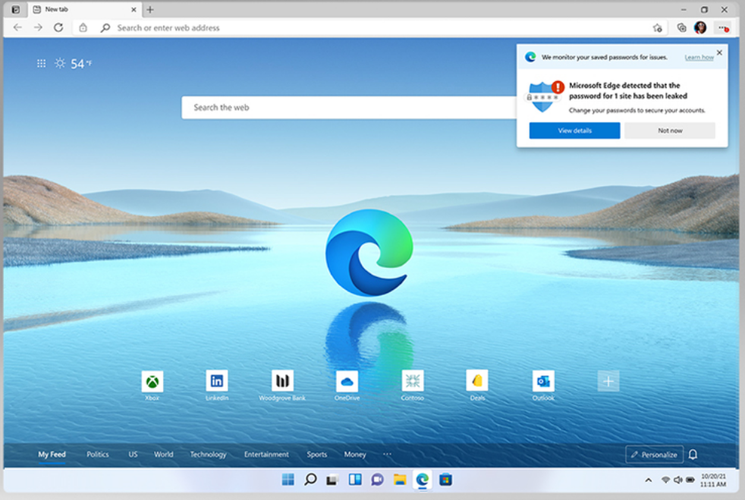Show more feed categories ellipsis
745x500 pixels.
387,454
